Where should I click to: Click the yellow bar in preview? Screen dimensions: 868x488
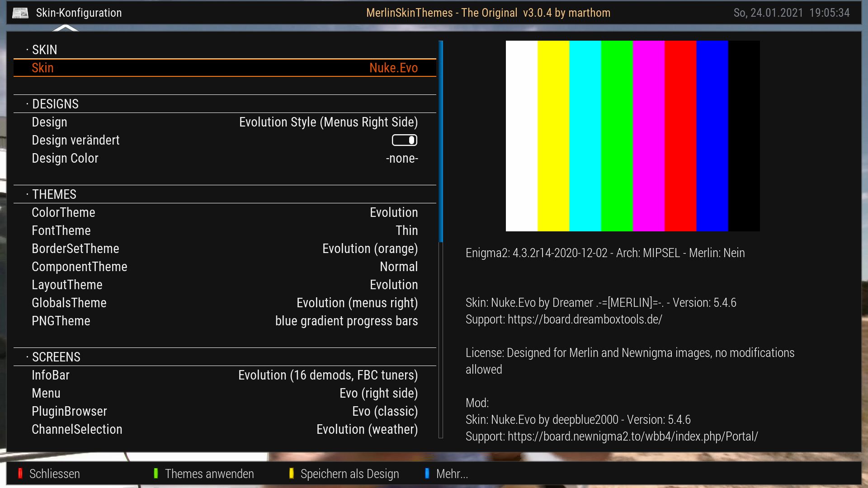pyautogui.click(x=553, y=136)
